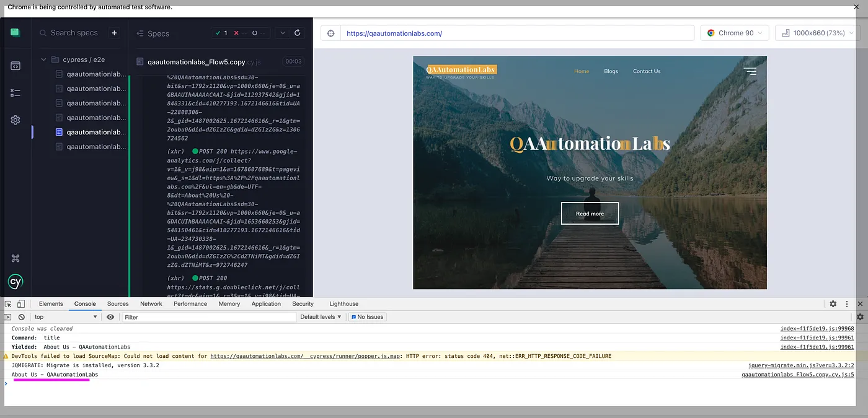The width and height of the screenshot is (868, 418).
Task: Toggle the DevTools device toolbar icon
Action: [21, 303]
